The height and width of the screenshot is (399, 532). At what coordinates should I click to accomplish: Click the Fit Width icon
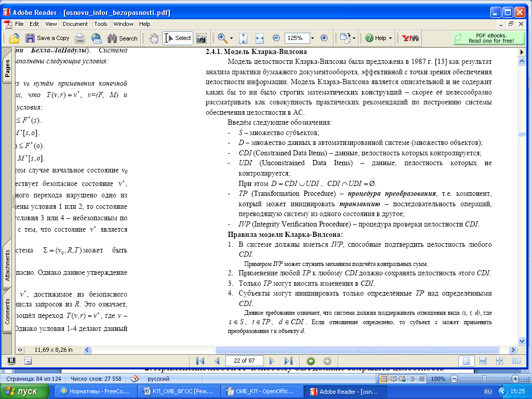click(x=260, y=38)
